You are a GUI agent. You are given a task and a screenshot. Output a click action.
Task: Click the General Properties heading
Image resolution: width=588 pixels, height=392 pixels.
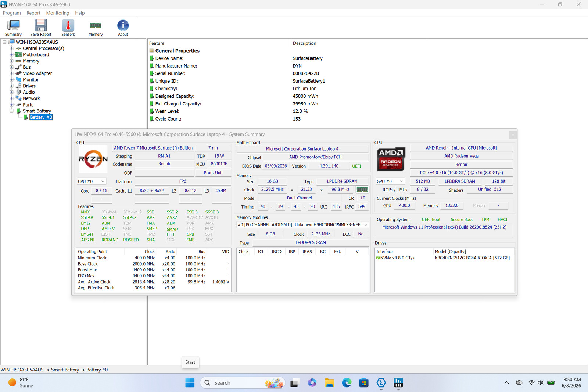coord(177,51)
